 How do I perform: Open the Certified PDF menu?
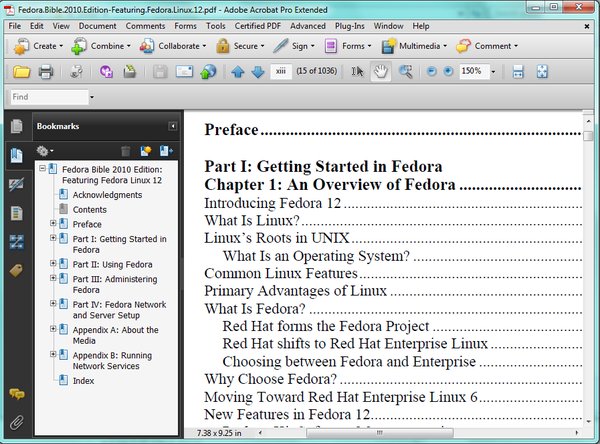pos(258,26)
